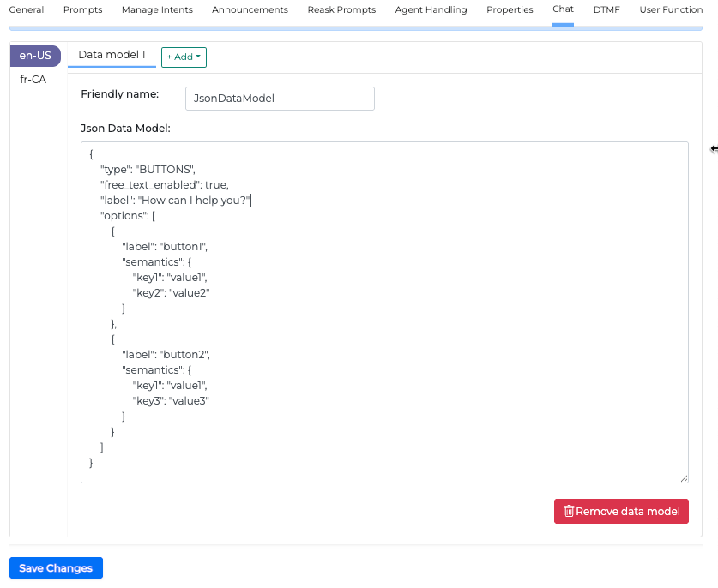Viewport: 718px width, 588px height.
Task: Open the Reask Prompts tab
Action: [341, 10]
